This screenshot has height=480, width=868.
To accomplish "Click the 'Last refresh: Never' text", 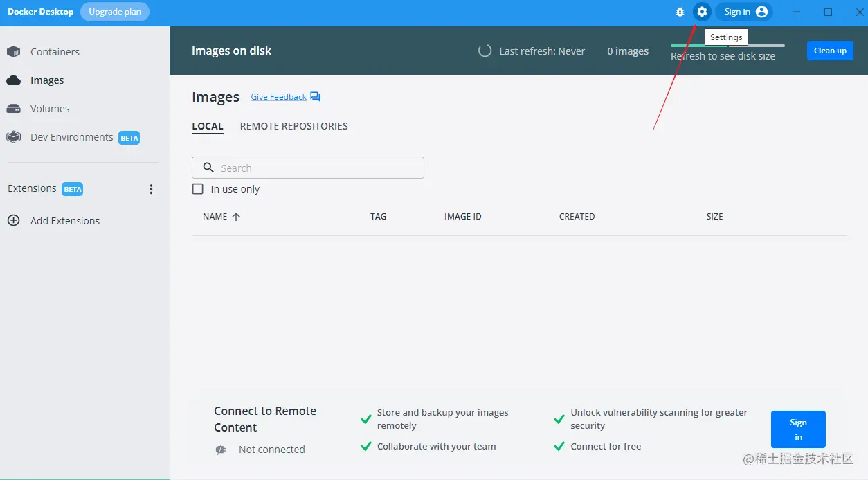I will pyautogui.click(x=542, y=51).
